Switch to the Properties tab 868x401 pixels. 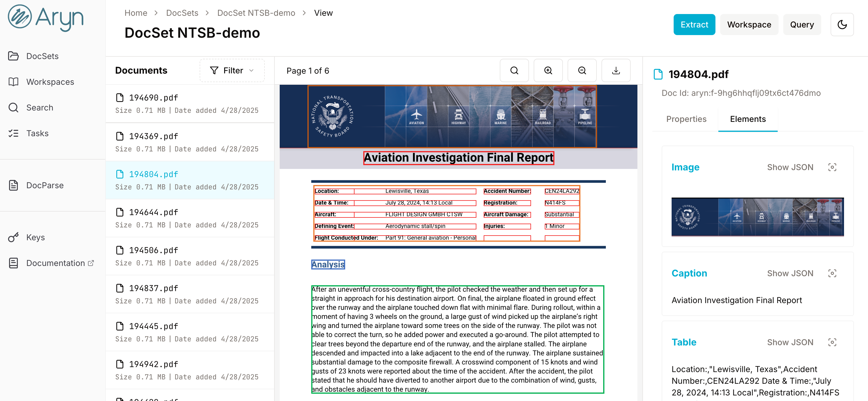[x=686, y=119]
